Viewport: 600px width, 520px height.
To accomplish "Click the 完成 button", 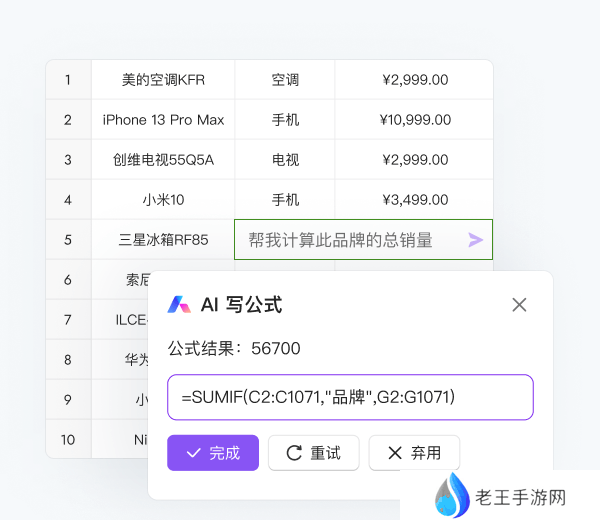I will pos(213,453).
